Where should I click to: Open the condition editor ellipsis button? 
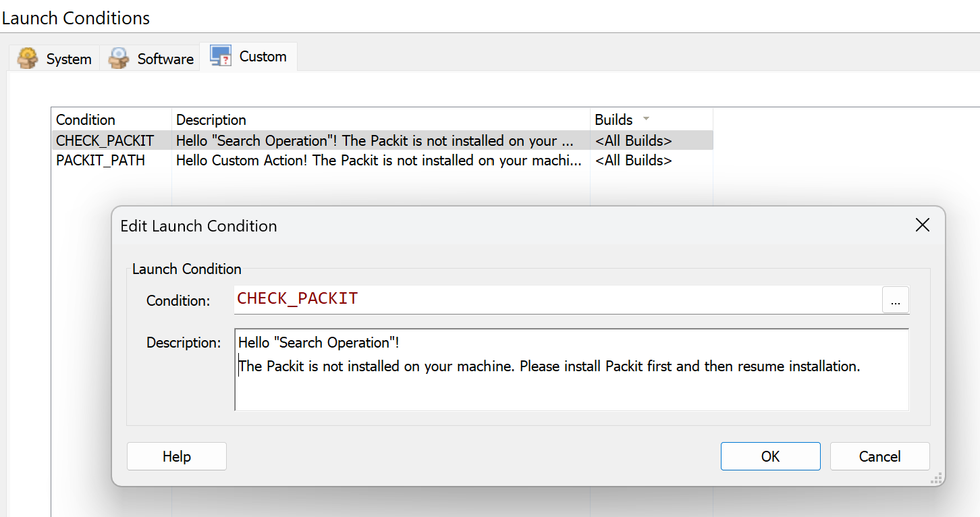click(x=896, y=300)
